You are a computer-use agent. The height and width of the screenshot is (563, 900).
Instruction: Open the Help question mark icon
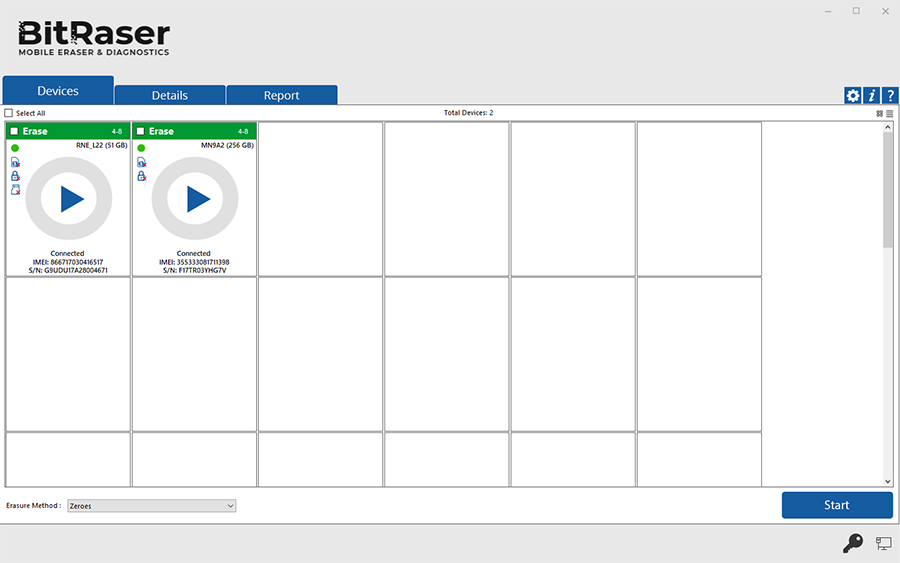(x=890, y=95)
